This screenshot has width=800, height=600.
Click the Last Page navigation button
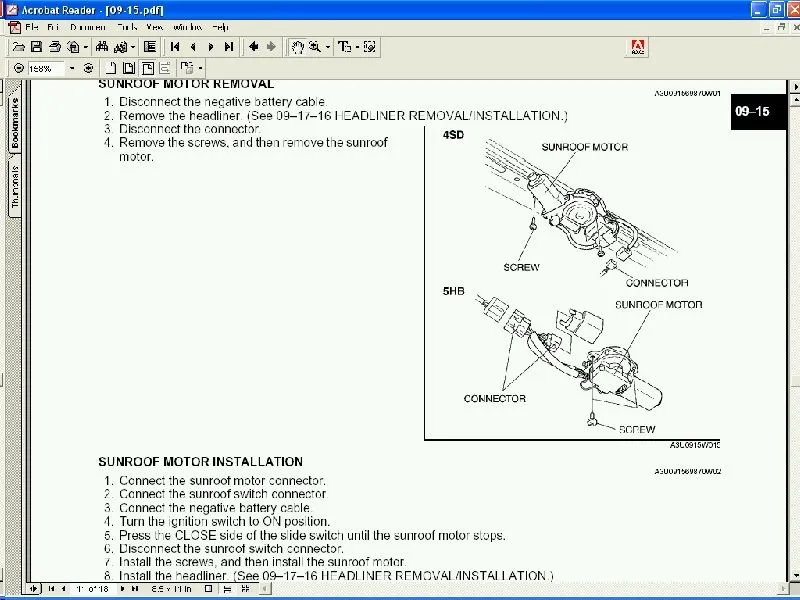[229, 46]
